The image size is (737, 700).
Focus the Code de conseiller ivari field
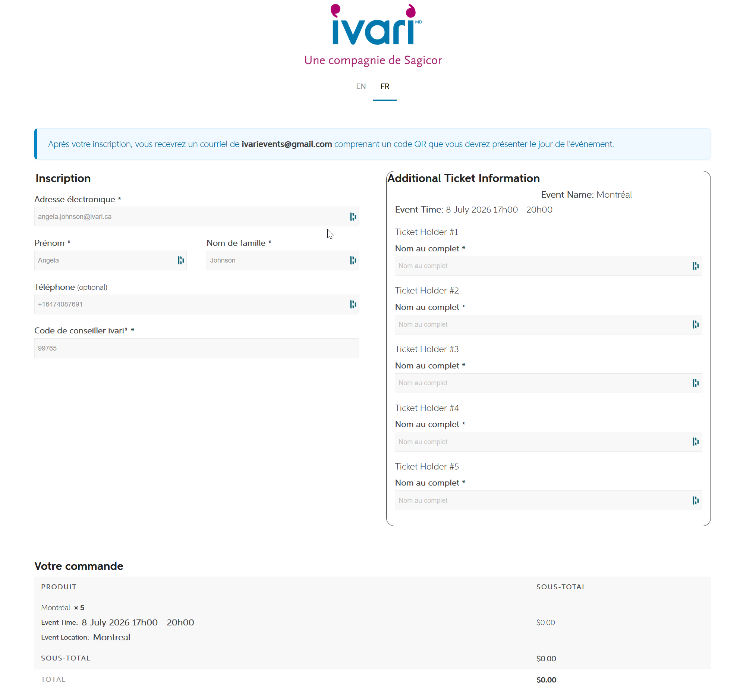(x=196, y=348)
